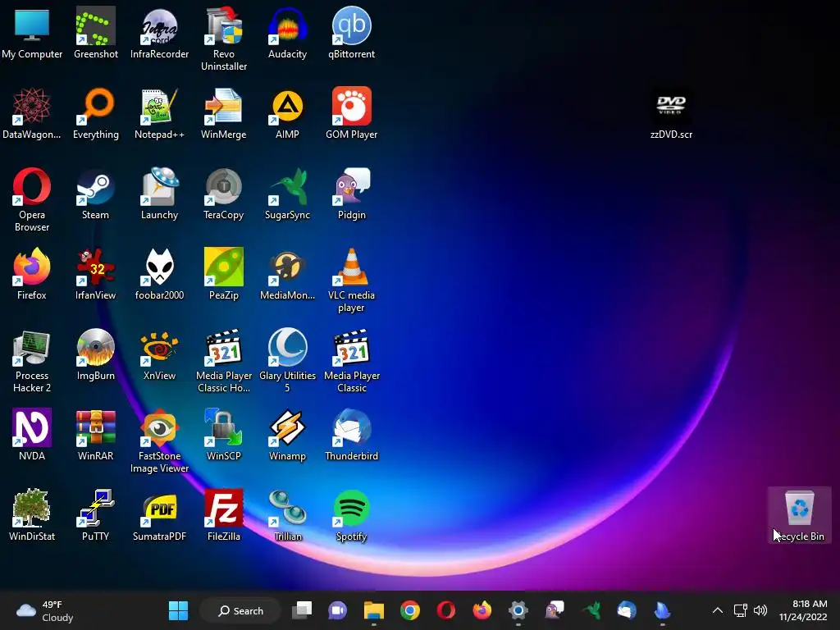
Task: Open the Settings gear taskbar icon
Action: (x=518, y=610)
